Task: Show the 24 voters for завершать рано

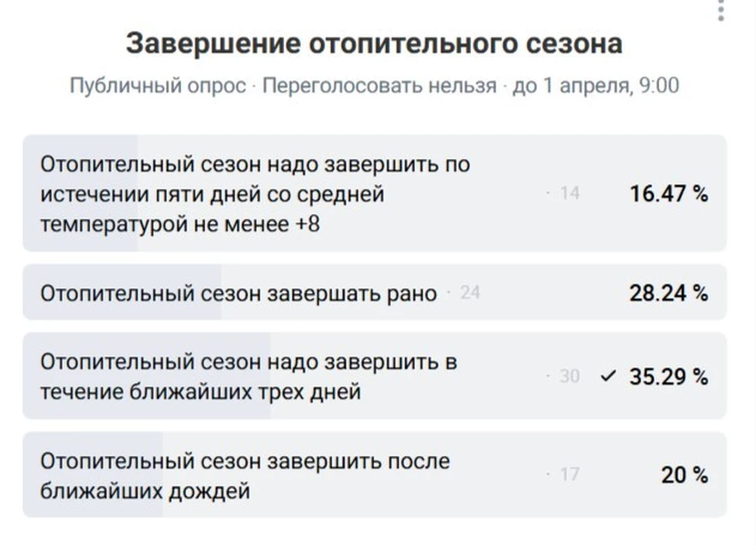Action: click(469, 294)
